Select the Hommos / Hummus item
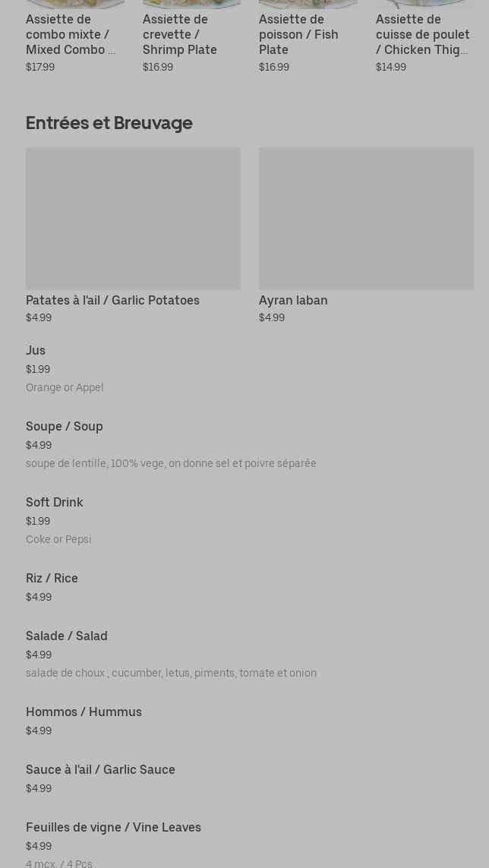 pos(84,712)
